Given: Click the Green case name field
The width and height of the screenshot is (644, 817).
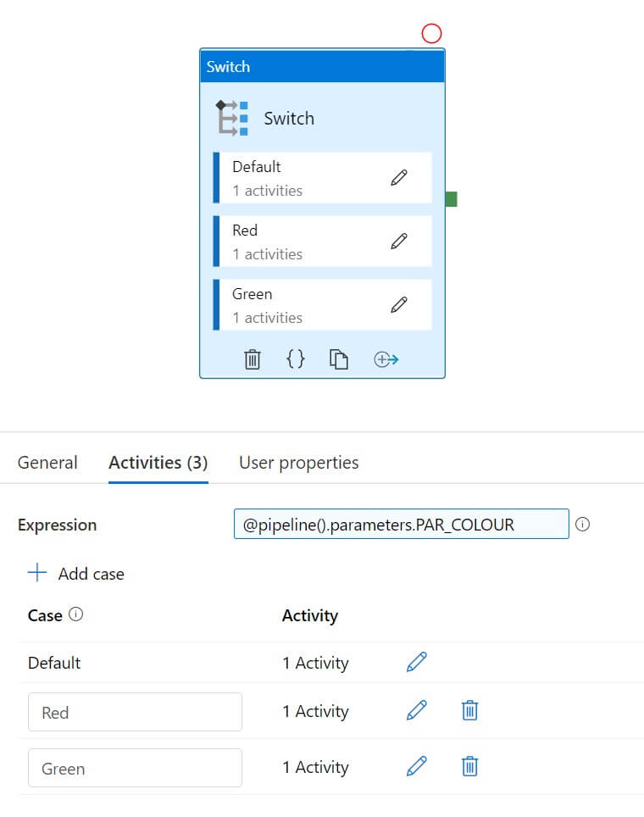Looking at the screenshot, I should pyautogui.click(x=135, y=768).
